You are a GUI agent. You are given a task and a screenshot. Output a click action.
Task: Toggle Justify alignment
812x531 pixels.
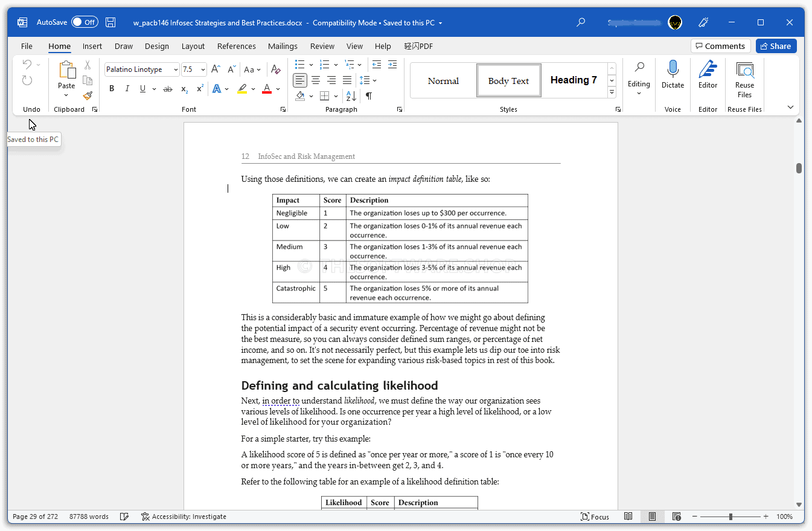coord(347,80)
